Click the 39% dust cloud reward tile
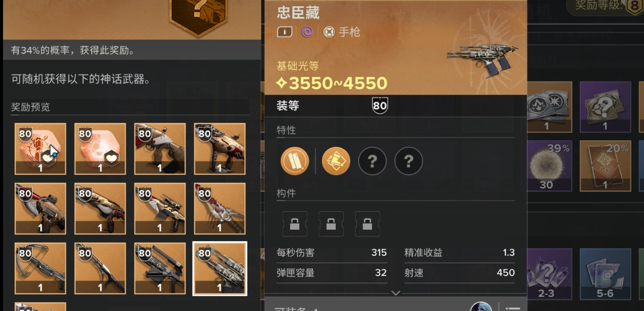The image size is (644, 311). (547, 166)
